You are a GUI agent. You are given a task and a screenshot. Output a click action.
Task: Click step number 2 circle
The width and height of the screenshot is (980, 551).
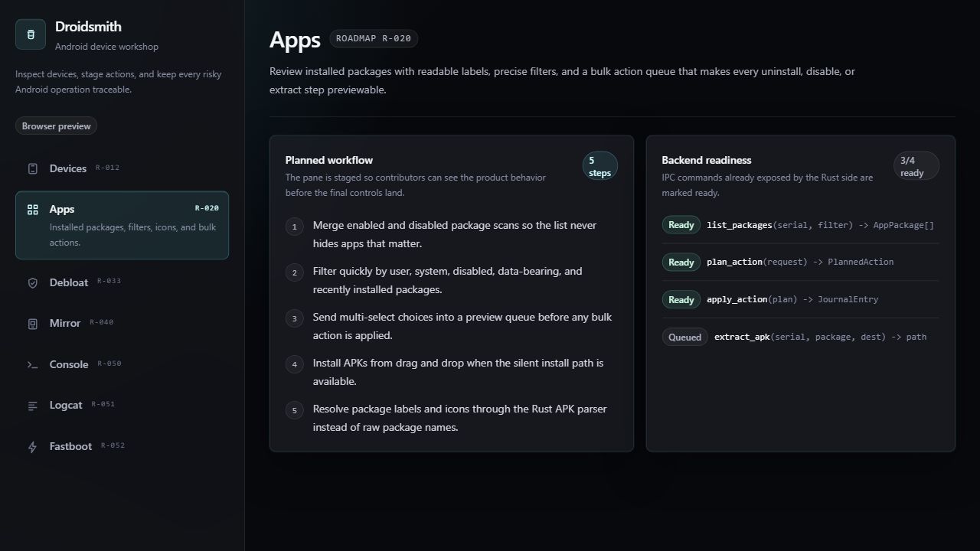click(x=295, y=272)
